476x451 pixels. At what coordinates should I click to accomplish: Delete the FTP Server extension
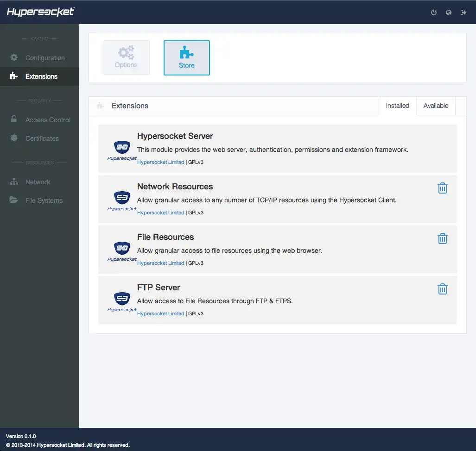[x=443, y=289]
